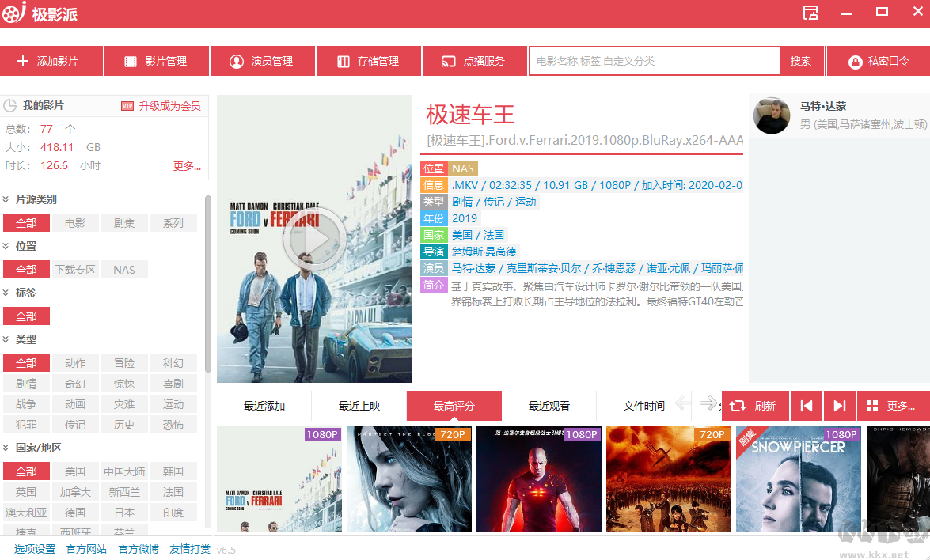Viewport: 930px width, 560px height.
Task: Open the actor management person icon
Action: tap(237, 61)
